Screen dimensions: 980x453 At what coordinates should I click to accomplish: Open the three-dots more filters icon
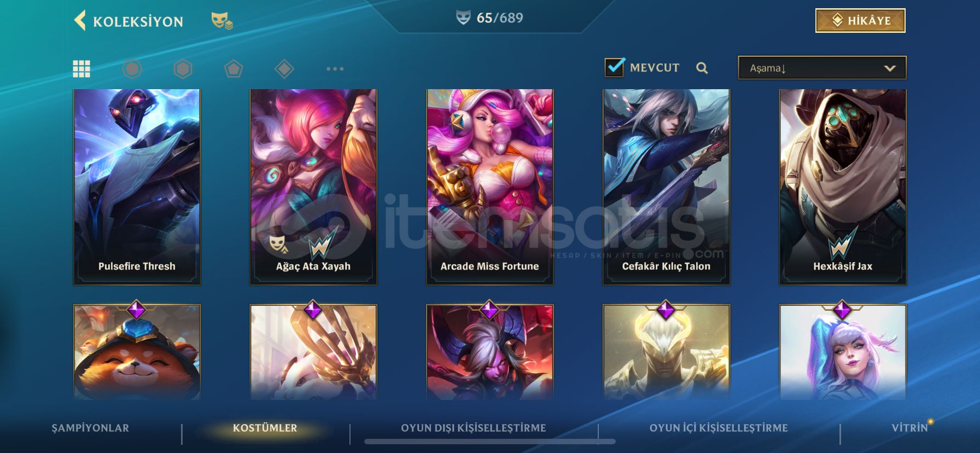click(x=335, y=69)
